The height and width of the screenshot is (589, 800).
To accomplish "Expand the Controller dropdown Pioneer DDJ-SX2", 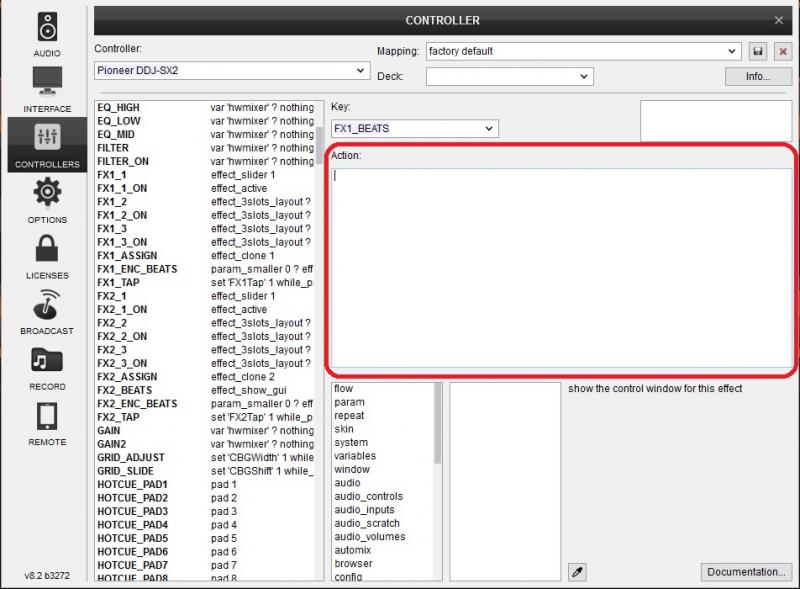I will 232,70.
